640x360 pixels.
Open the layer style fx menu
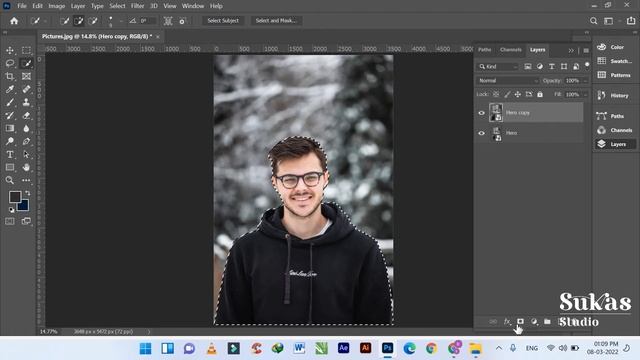(x=507, y=322)
